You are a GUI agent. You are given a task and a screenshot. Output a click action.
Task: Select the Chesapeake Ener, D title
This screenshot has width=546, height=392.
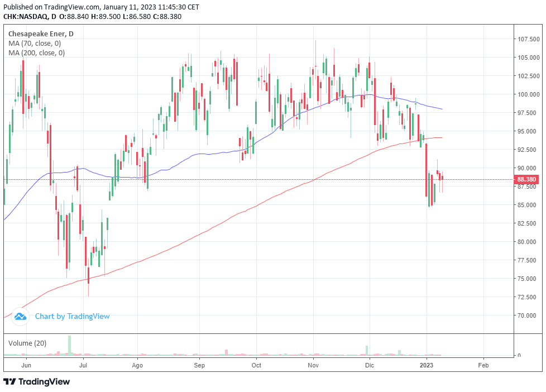pos(41,34)
